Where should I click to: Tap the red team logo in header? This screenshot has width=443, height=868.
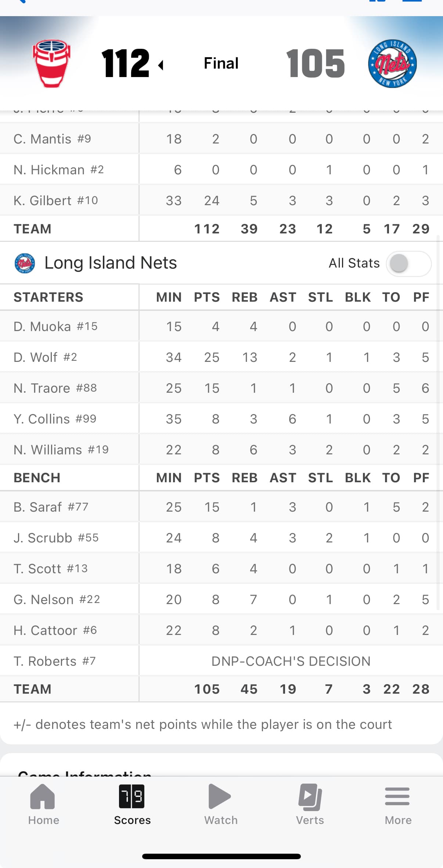pyautogui.click(x=52, y=63)
